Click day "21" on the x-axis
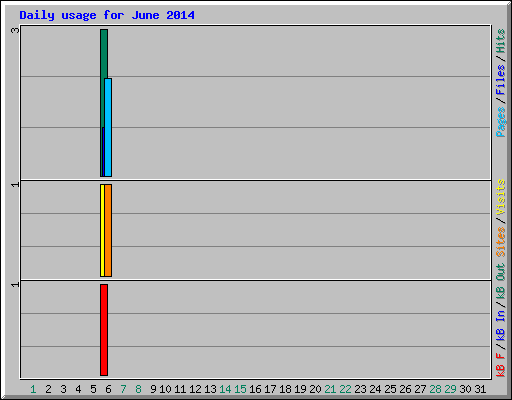 [330, 389]
